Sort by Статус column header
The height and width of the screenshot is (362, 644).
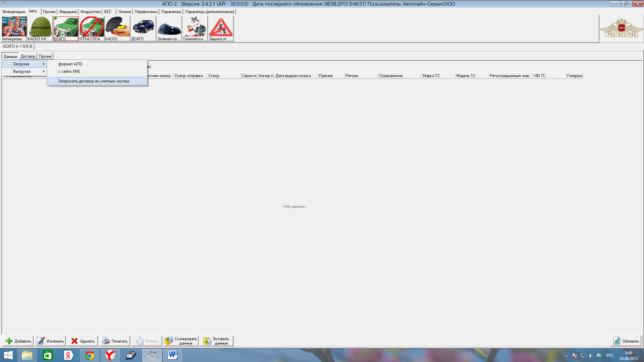pos(224,76)
